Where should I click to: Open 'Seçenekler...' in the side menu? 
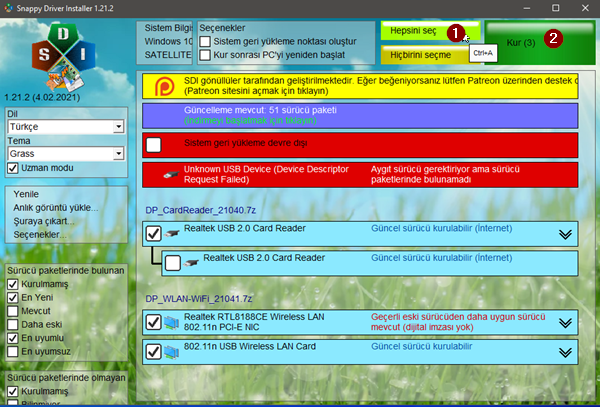[x=40, y=234]
